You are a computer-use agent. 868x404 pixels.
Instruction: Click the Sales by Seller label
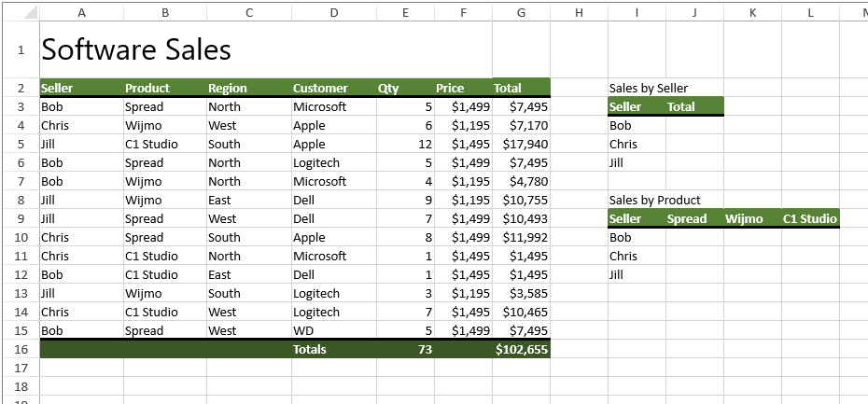click(648, 89)
